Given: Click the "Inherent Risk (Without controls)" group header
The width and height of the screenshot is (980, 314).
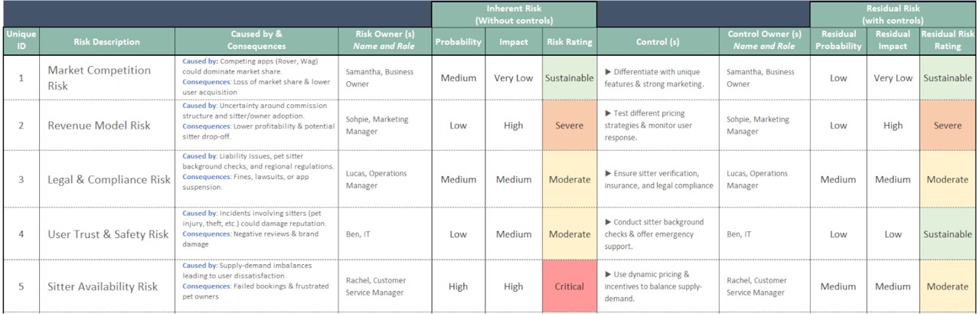Looking at the screenshot, I should pyautogui.click(x=514, y=15).
